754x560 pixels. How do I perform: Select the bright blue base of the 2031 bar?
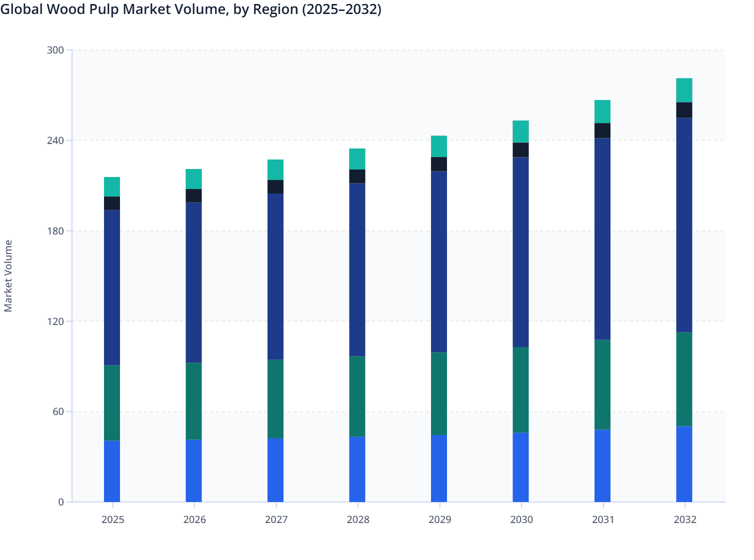pos(603,465)
